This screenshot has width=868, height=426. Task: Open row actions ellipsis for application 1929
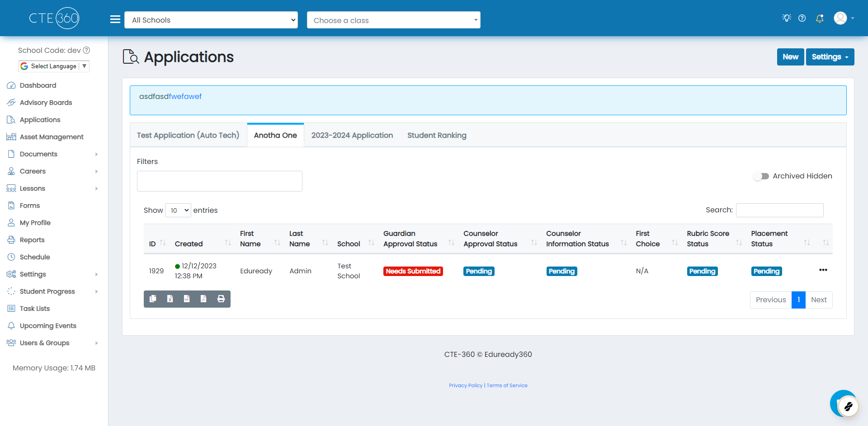[823, 270]
